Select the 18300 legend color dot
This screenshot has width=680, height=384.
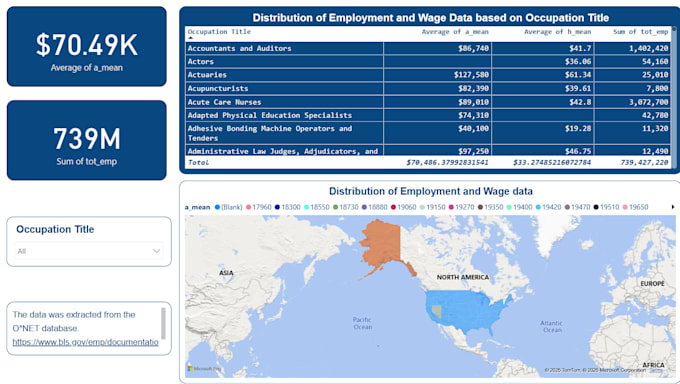coord(278,207)
